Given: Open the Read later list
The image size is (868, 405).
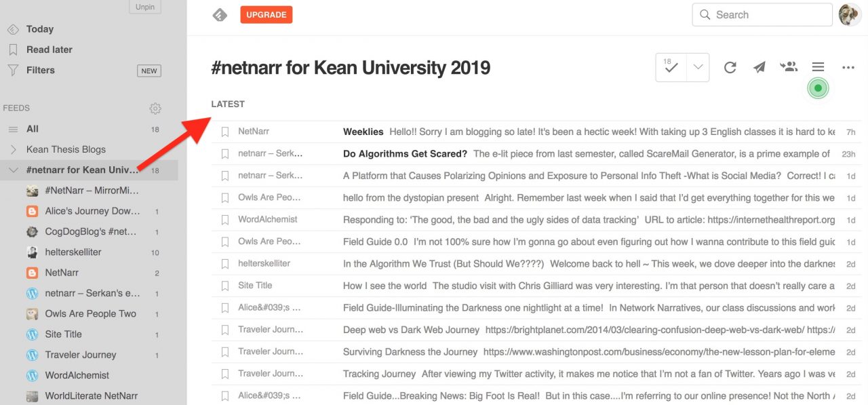Looking at the screenshot, I should click(49, 50).
